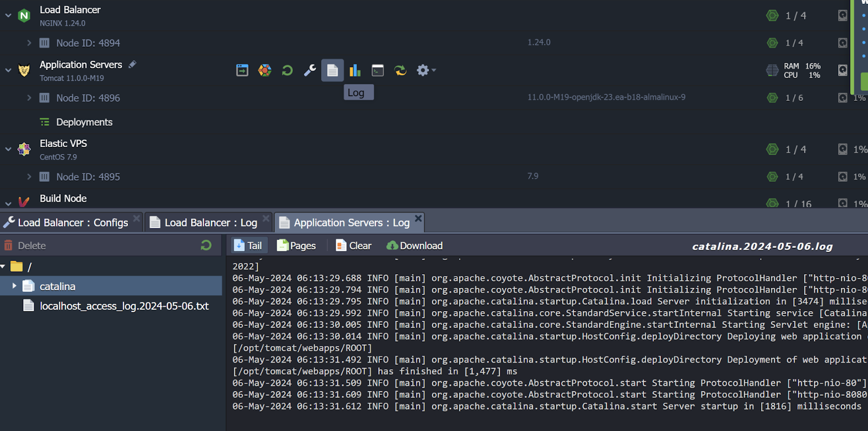
Task: Redeploy containers with green-yellow arrows icon
Action: click(400, 70)
